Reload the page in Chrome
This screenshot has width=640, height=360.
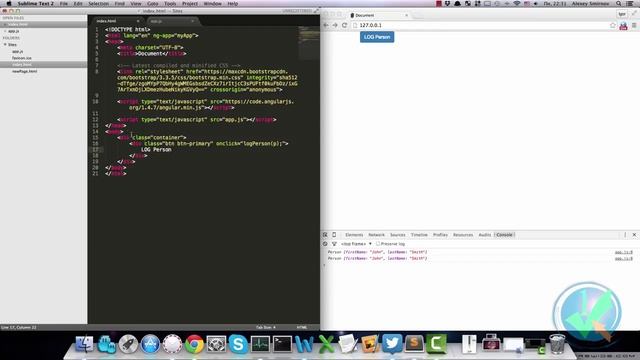[344, 25]
